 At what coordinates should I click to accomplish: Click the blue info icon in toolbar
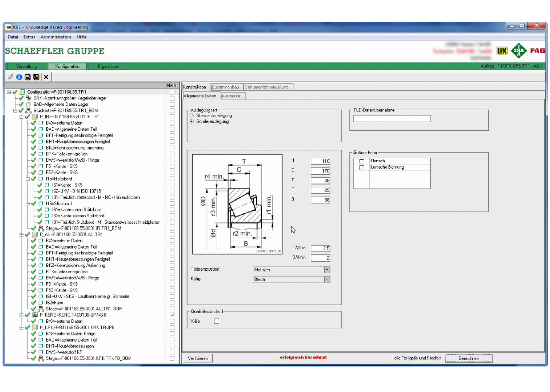(x=19, y=77)
